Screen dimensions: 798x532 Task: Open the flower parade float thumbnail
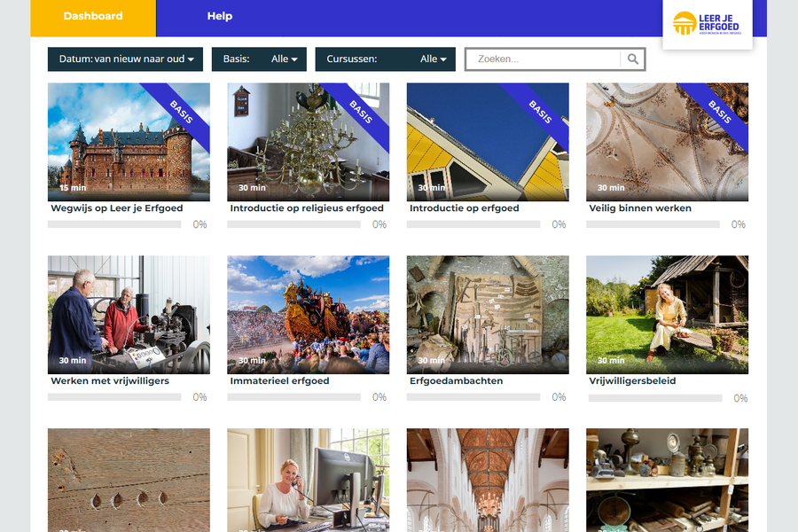click(x=308, y=315)
